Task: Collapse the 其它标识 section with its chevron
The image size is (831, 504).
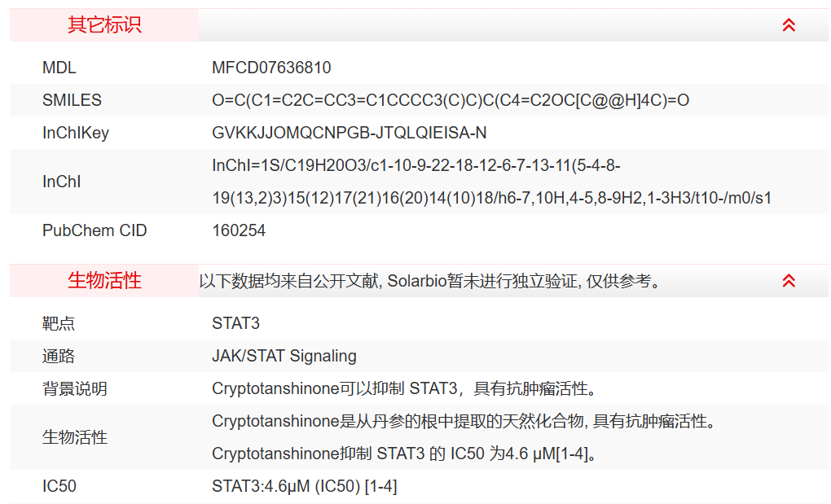Action: [x=788, y=25]
